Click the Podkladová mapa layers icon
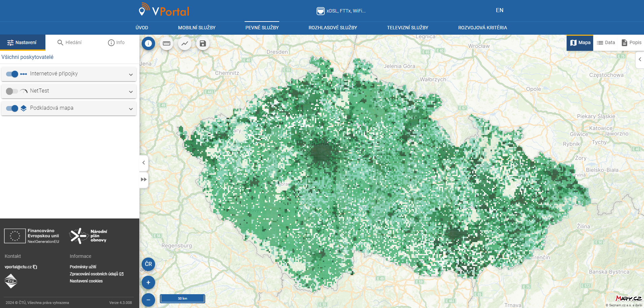The image size is (644, 308). [x=24, y=108]
